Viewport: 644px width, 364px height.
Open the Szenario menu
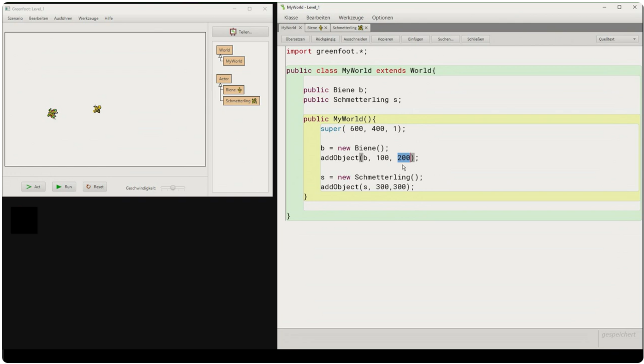coord(15,18)
